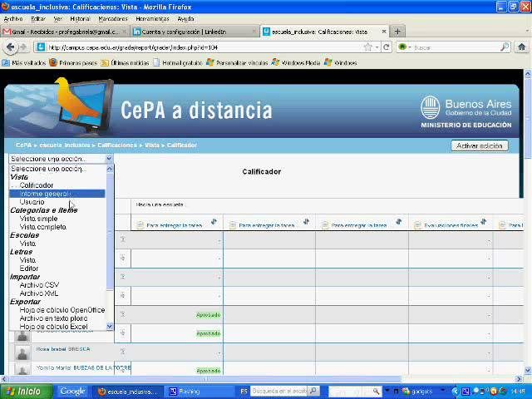Switch to the Gmail Recibidos tab
The image size is (532, 399).
(61, 32)
